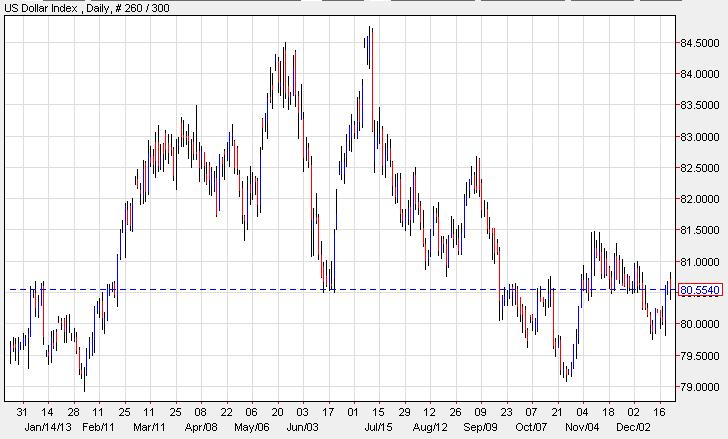The height and width of the screenshot is (439, 728).
Task: Select the Dec/02 date label
Action: point(633,427)
